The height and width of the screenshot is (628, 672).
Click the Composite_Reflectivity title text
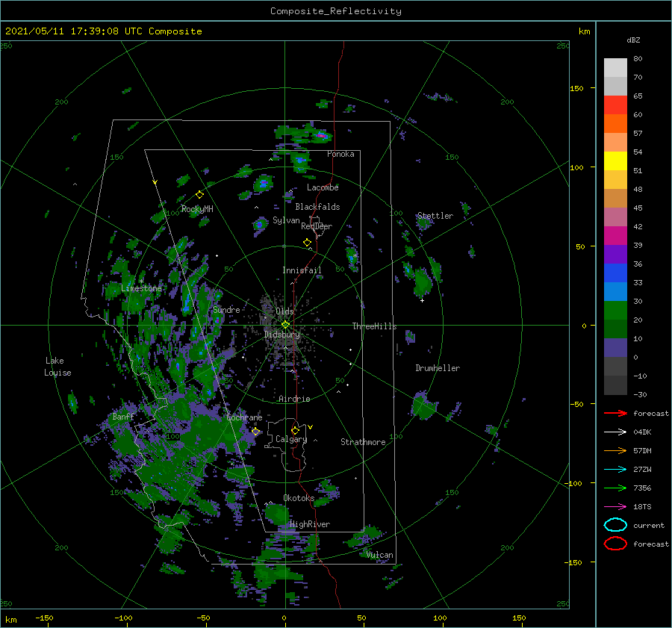coord(336,11)
